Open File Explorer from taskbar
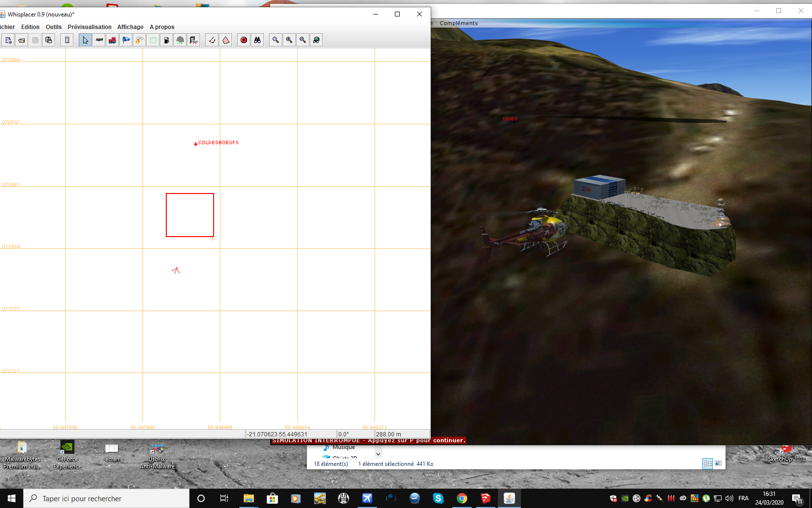Viewport: 812px width, 508px height. (x=248, y=498)
